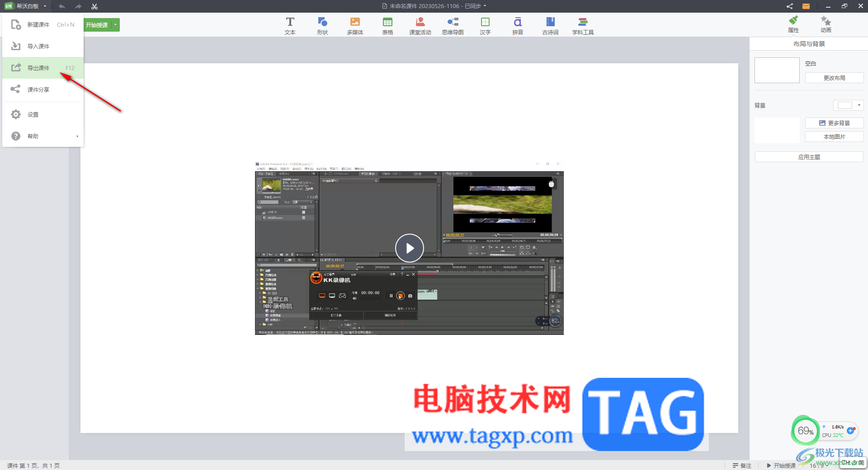Click the 希沃白板 EN logo icon
This screenshot has width=868, height=470.
click(x=9, y=6)
